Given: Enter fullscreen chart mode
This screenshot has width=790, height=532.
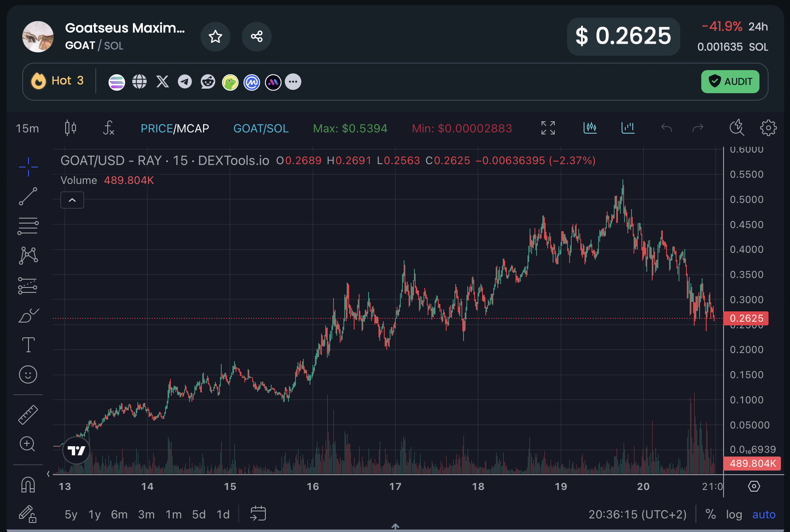Looking at the screenshot, I should click(x=548, y=128).
